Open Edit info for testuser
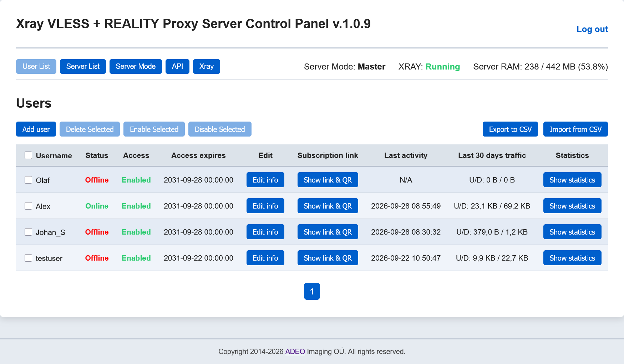624x364 pixels. [265, 258]
